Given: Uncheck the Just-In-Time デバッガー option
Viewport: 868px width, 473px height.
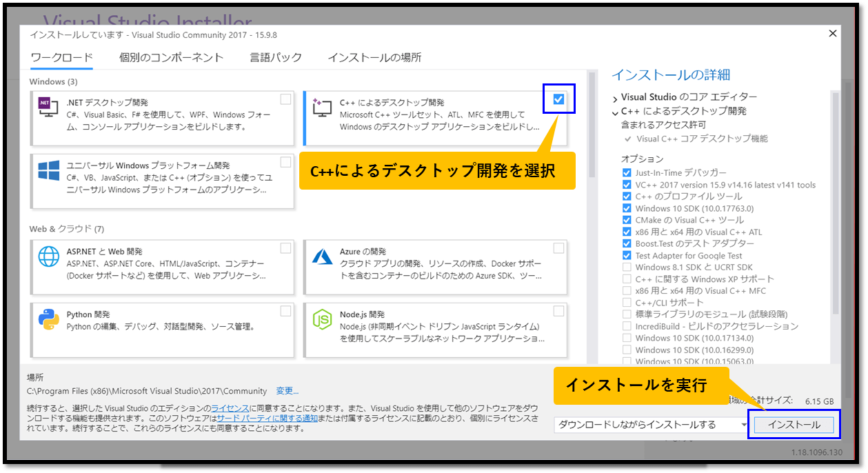Looking at the screenshot, I should point(627,173).
